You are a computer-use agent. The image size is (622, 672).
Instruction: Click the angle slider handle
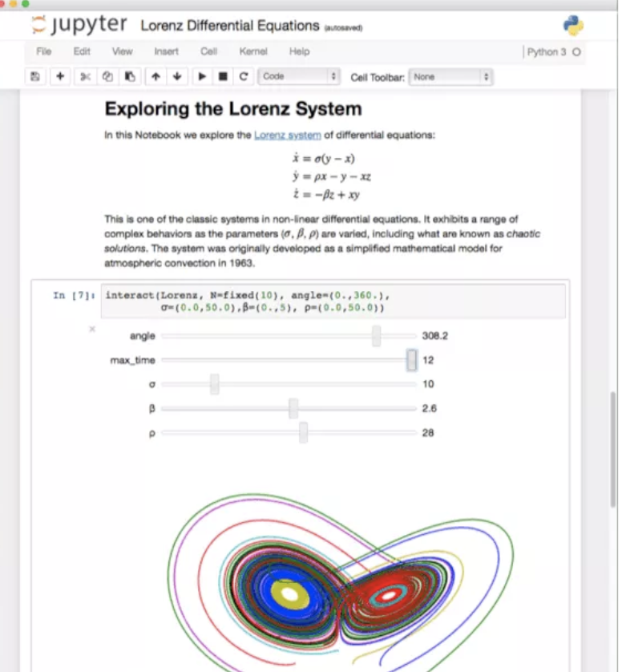(376, 336)
